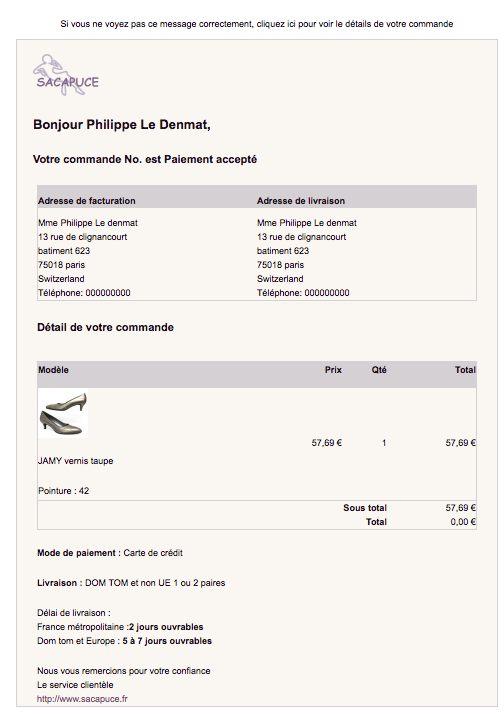This screenshot has height=723, width=504.
Task: Click the 'Total' column header
Action: tap(465, 370)
